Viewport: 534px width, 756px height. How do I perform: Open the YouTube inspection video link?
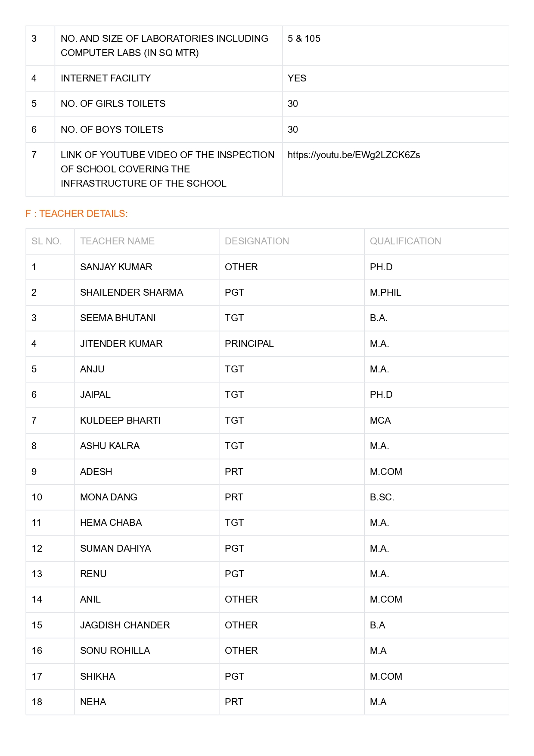(x=354, y=155)
